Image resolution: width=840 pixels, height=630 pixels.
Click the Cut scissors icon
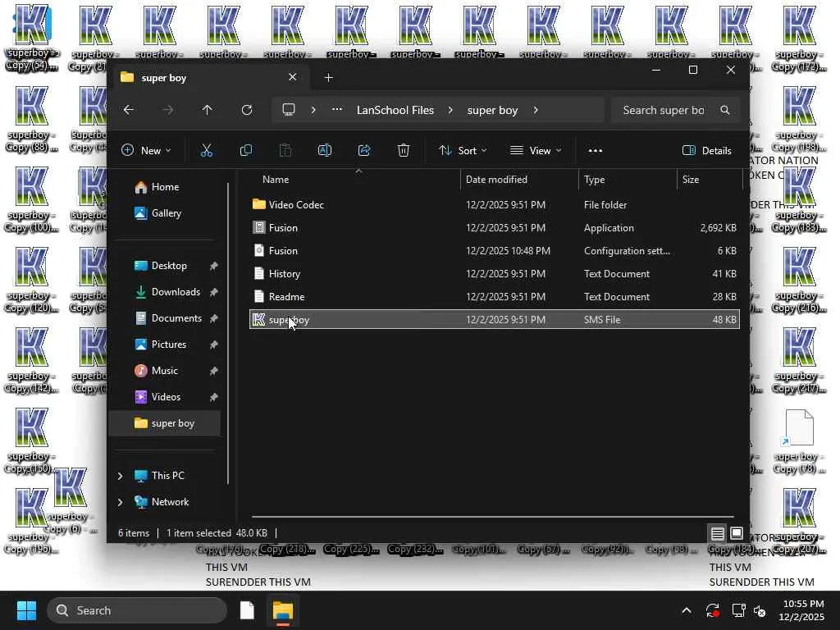(x=206, y=151)
